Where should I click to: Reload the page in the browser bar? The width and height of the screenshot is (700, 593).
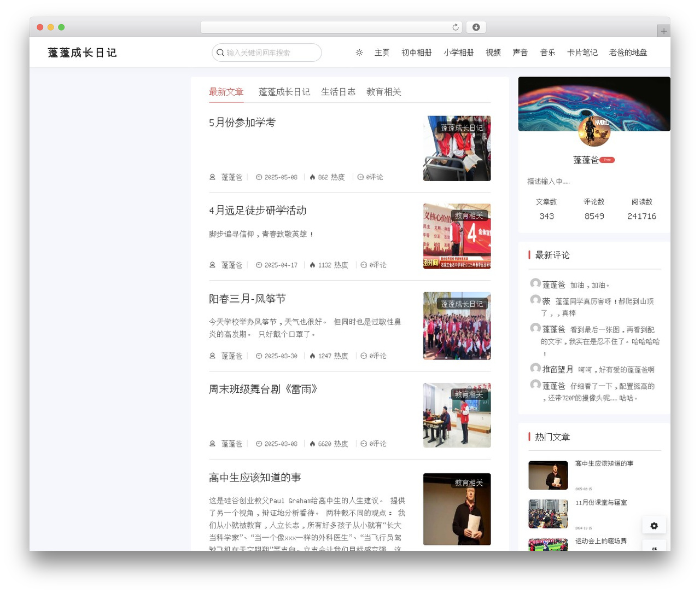(456, 27)
